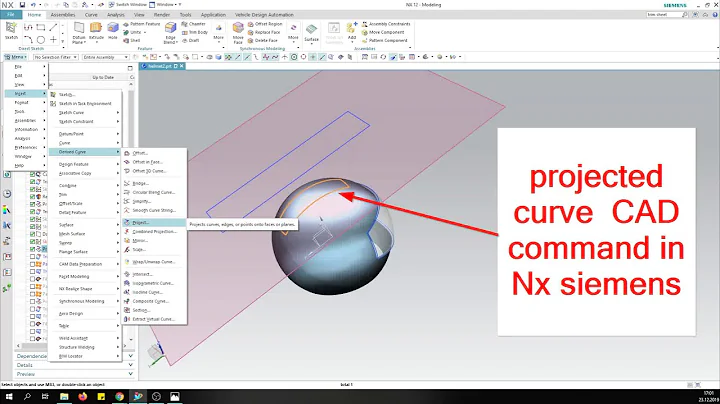Open the Synchronous Modeling submenu

coord(85,301)
